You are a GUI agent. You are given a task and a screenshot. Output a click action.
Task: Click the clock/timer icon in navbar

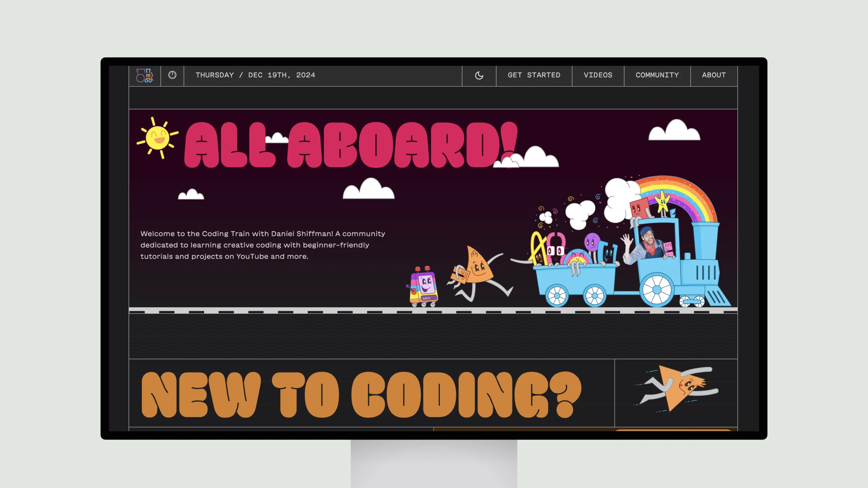point(172,75)
